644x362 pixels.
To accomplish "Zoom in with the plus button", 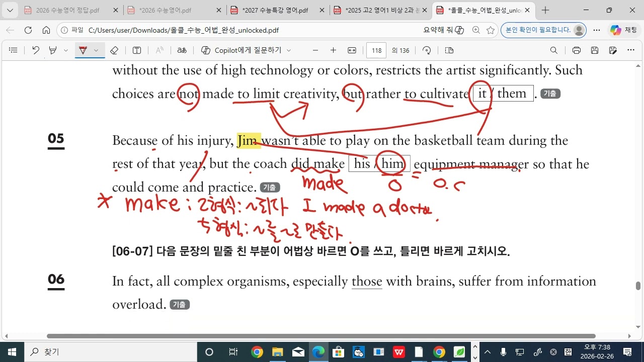I will tap(333, 50).
